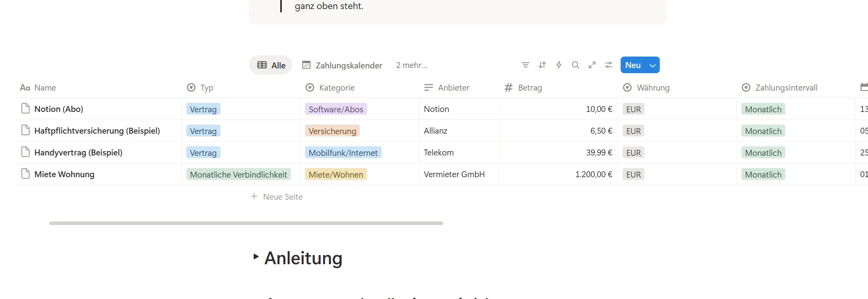
Task: Click the Neu button
Action: [x=633, y=65]
